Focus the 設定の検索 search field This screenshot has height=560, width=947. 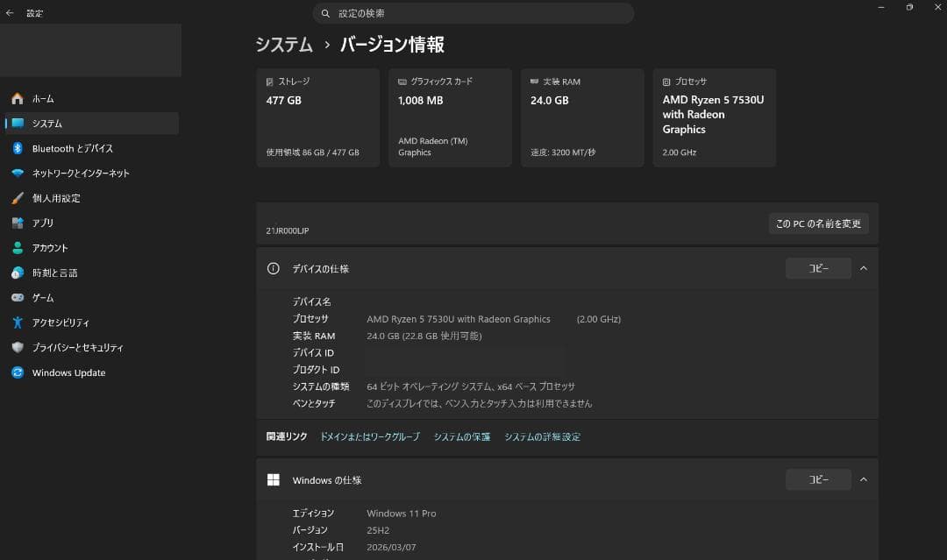coord(473,13)
